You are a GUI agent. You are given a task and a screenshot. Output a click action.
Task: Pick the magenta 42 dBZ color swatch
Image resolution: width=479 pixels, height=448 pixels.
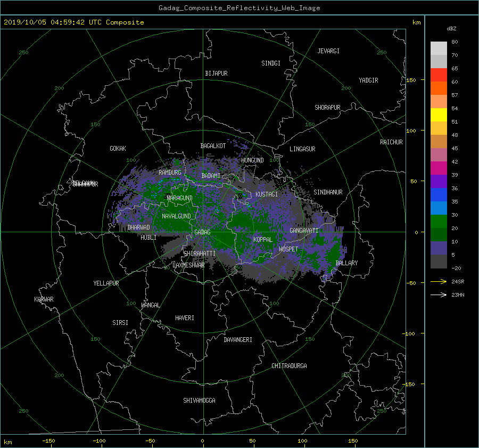(x=439, y=168)
